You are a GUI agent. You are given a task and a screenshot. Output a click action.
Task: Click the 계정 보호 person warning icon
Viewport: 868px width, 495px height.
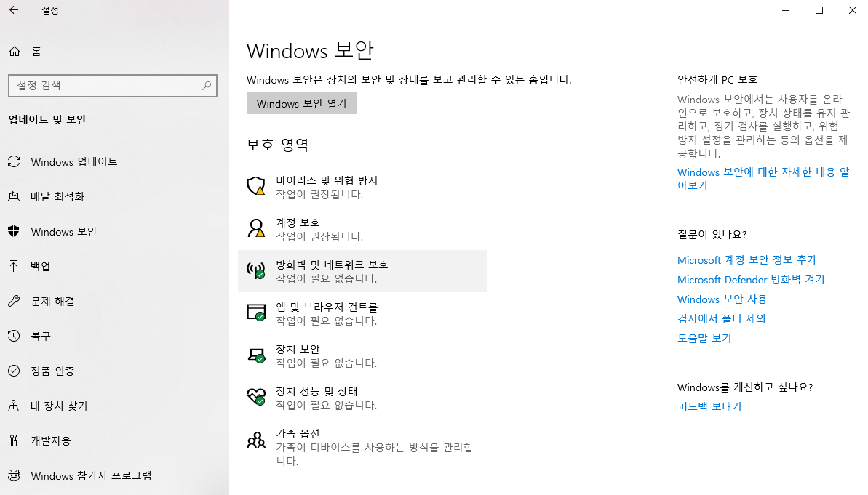point(256,228)
